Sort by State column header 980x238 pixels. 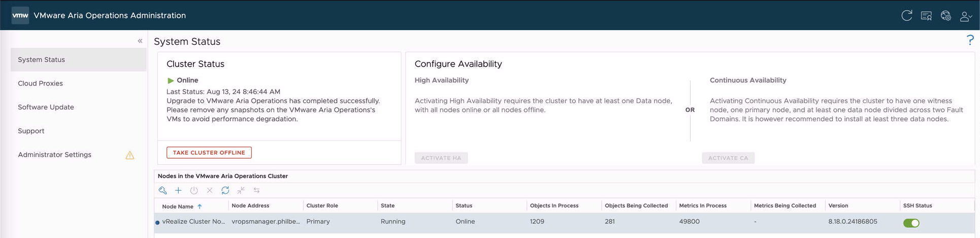pos(387,205)
